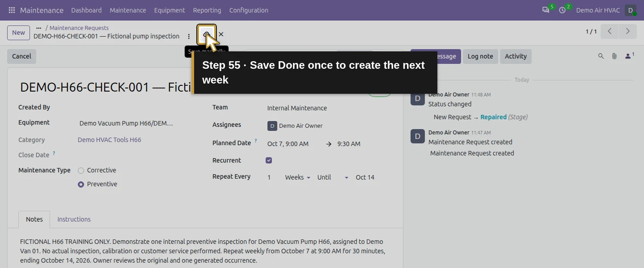This screenshot has height=268, width=644.
Task: Click into the notes text area
Action: (x=205, y=251)
